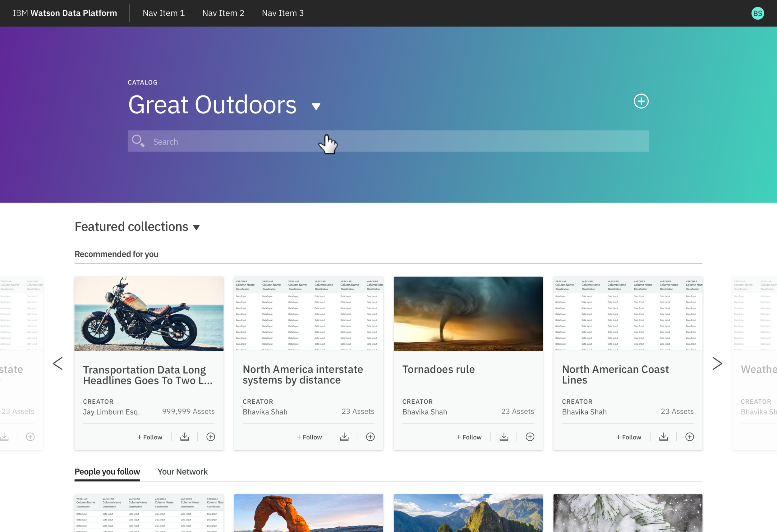The width and height of the screenshot is (777, 532).
Task: Click 23 Assets on North American Coast Lines card
Action: (x=677, y=411)
